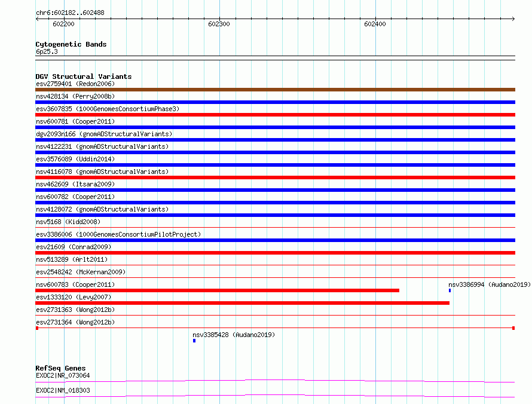This screenshot has width=532, height=404.
Task: Click the red bar under esv1333120
Action: coord(242,303)
